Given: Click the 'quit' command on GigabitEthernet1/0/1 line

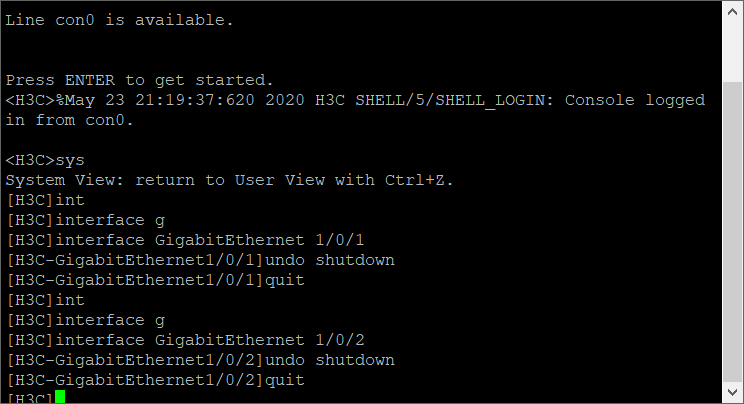Looking at the screenshot, I should [x=285, y=280].
